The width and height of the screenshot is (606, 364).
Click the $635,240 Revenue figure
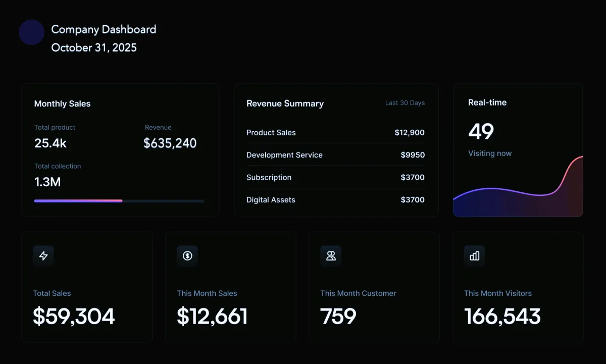(170, 143)
